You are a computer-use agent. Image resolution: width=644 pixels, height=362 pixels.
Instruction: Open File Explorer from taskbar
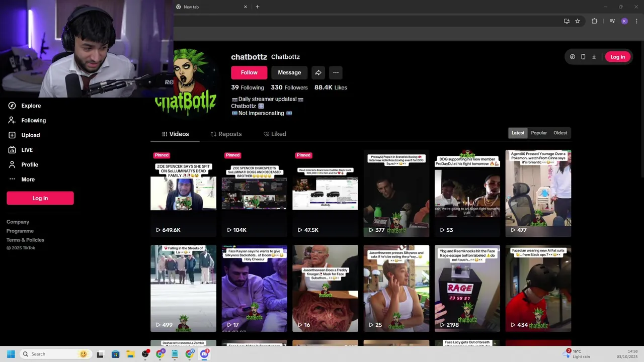click(x=130, y=354)
